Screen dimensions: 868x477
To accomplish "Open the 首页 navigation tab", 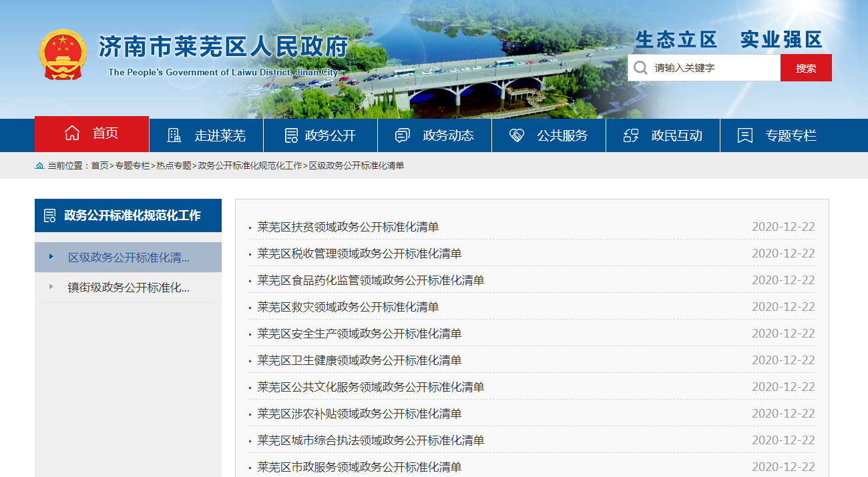I will coord(91,134).
